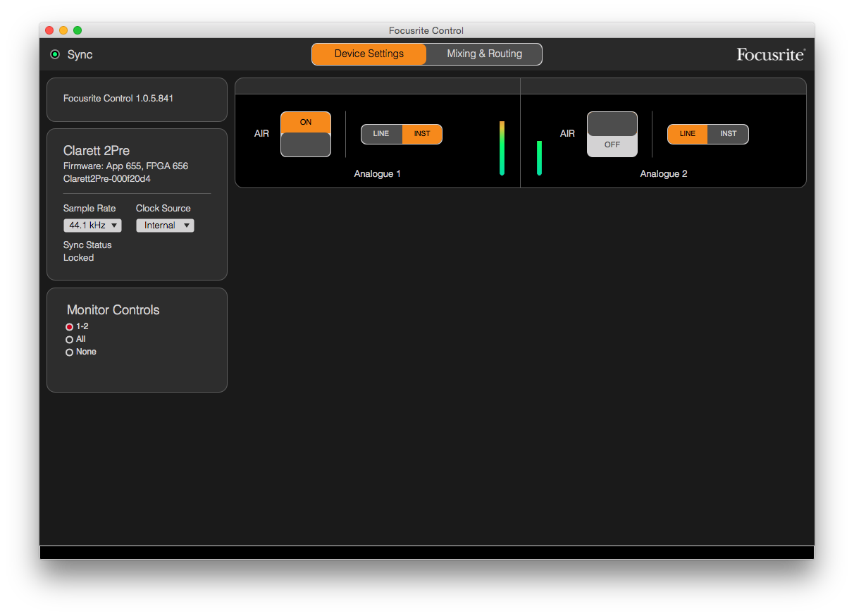Select the None monitor control option

click(69, 352)
